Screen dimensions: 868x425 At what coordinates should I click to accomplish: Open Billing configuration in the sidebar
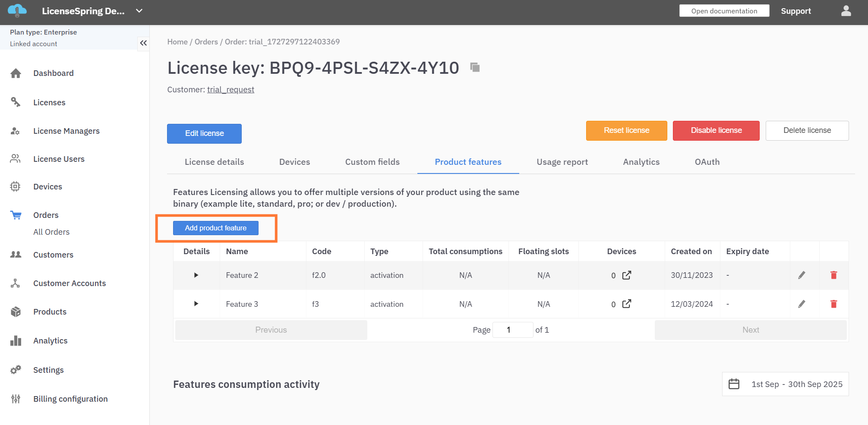[70, 399]
